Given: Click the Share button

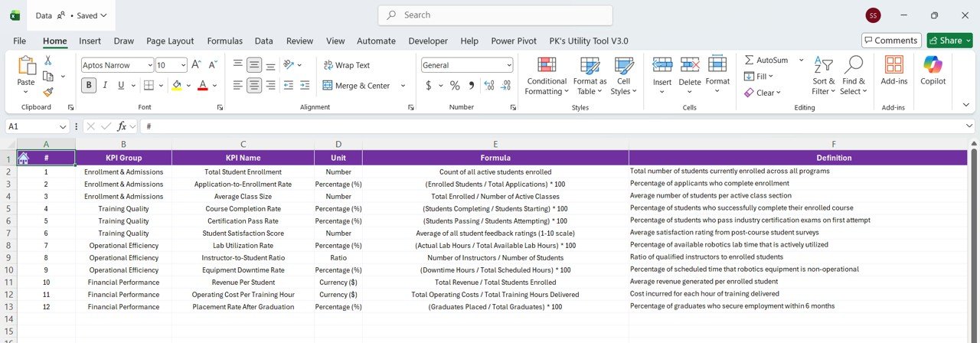Looking at the screenshot, I should coord(949,41).
